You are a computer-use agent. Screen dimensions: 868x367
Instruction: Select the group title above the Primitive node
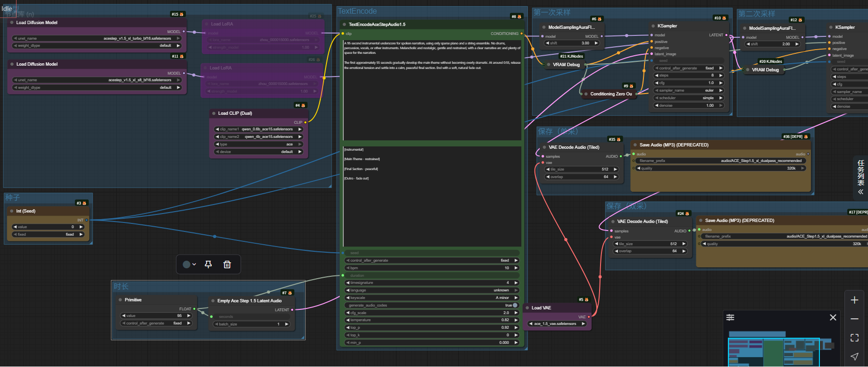pyautogui.click(x=121, y=286)
